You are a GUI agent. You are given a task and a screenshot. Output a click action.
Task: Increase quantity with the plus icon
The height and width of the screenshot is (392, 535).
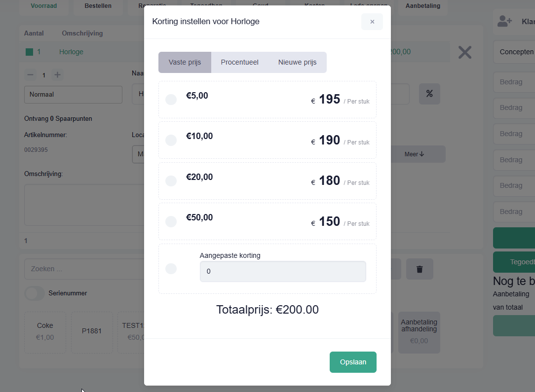coord(57,75)
